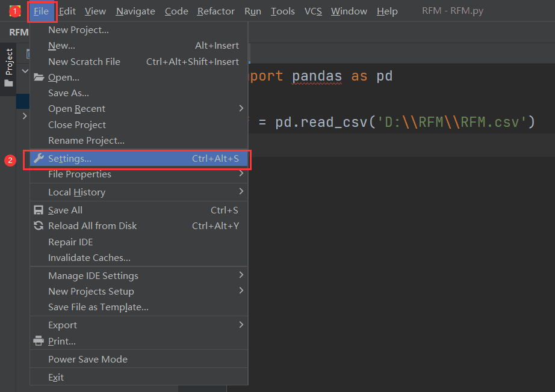This screenshot has height=392, width=555.
Task: Choose Invalidate Caches option
Action: coord(89,257)
